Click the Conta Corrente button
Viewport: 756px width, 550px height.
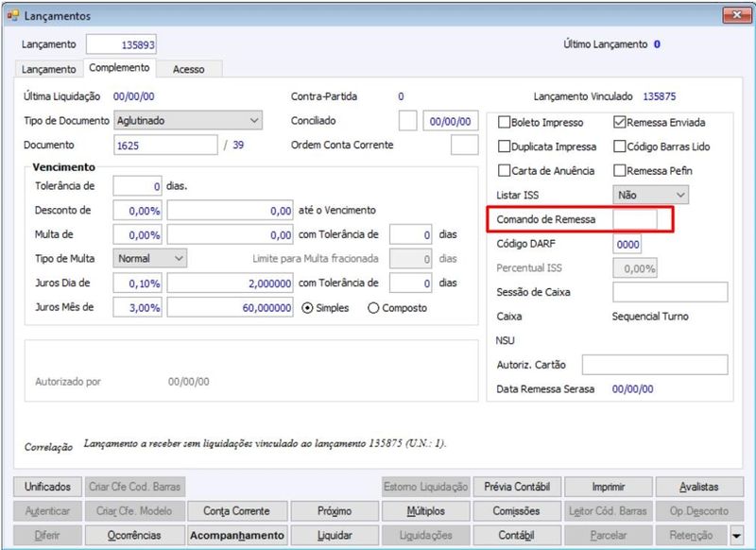(236, 511)
